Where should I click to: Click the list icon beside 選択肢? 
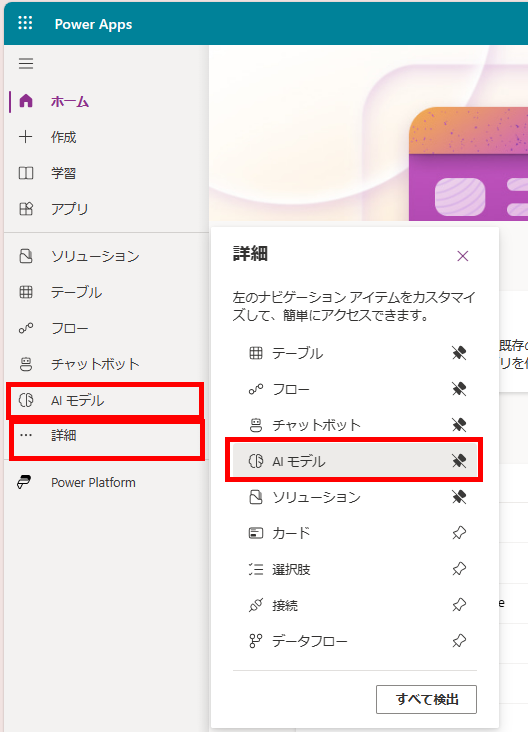point(256,569)
